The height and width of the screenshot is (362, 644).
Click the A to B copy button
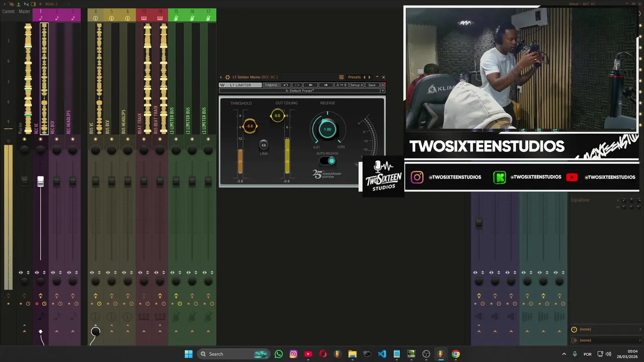[341, 85]
